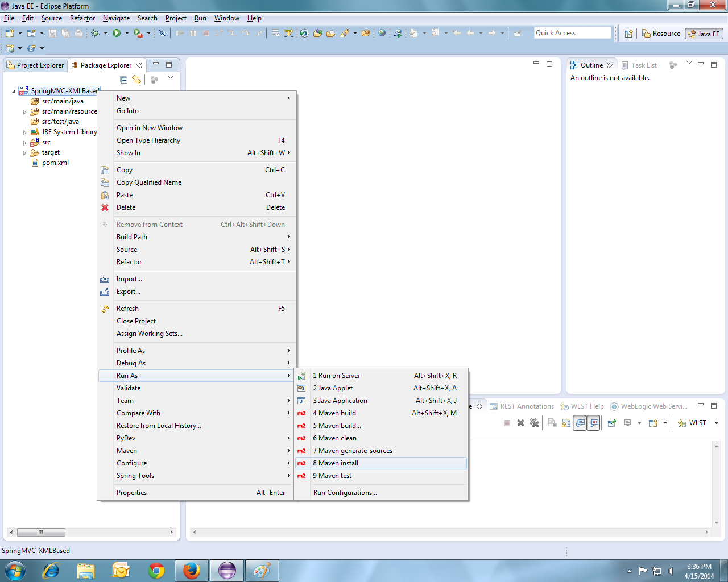Click 'Run Configurations...' in the submenu
728x582 pixels.
[345, 493]
